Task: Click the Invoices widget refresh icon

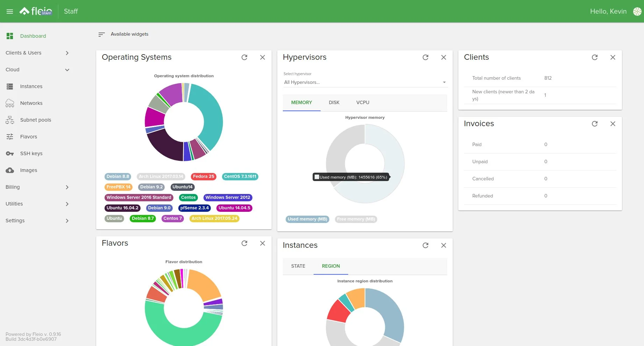Action: tap(595, 124)
